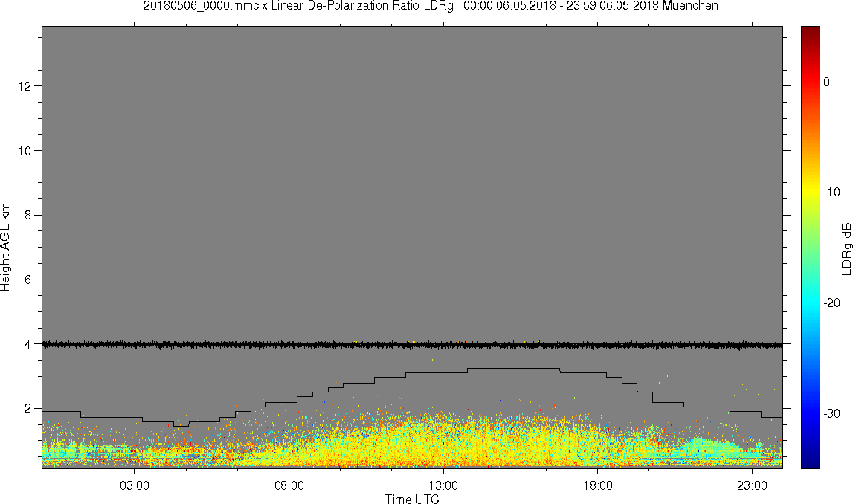This screenshot has width=853, height=504.
Task: Click the 23:00 time tick label
Action: (x=753, y=485)
